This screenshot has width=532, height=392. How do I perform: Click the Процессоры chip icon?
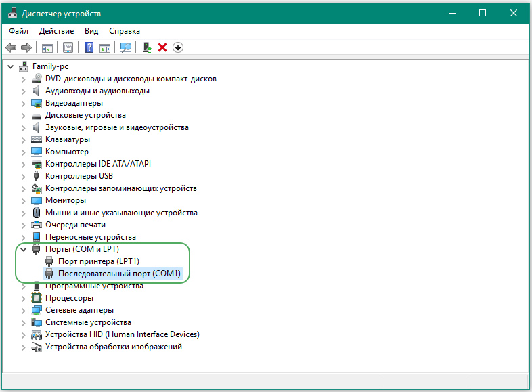pyautogui.click(x=37, y=298)
